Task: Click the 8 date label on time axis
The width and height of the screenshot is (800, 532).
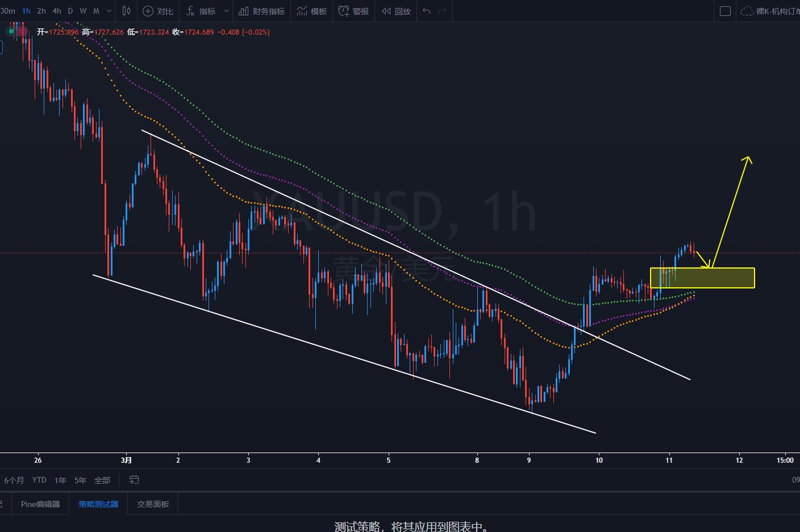Action: coord(477,460)
